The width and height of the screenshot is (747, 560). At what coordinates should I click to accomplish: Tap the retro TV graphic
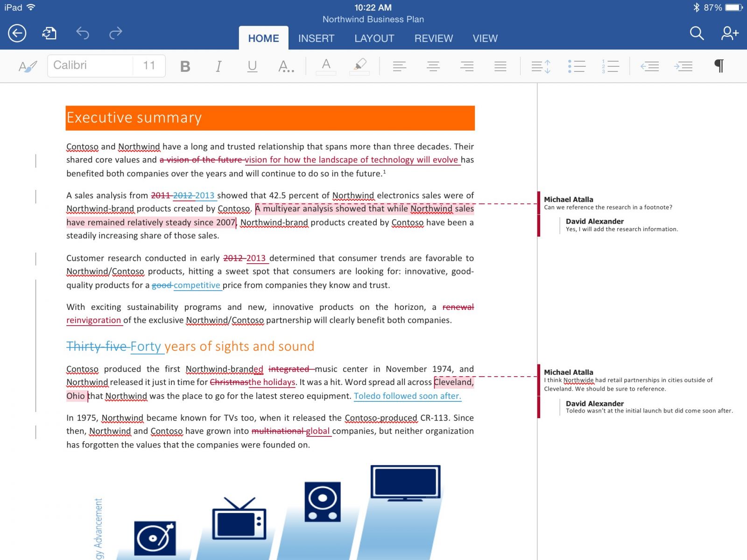239,519
